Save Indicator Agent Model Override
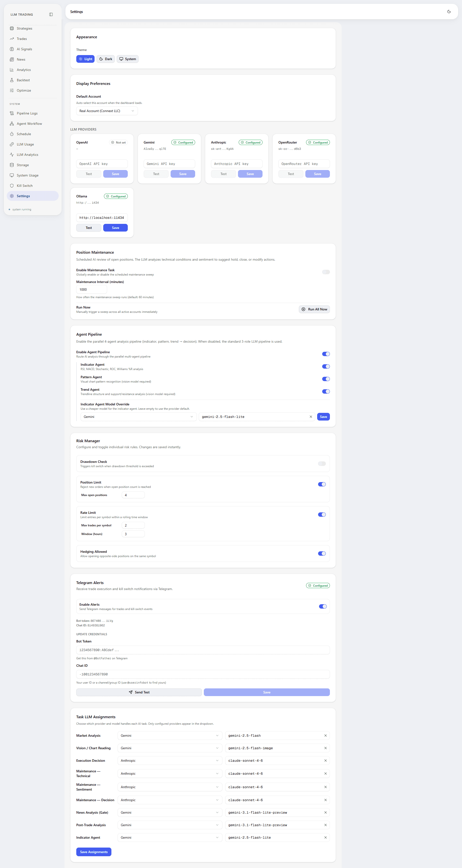Image resolution: width=462 pixels, height=868 pixels. pyautogui.click(x=323, y=417)
